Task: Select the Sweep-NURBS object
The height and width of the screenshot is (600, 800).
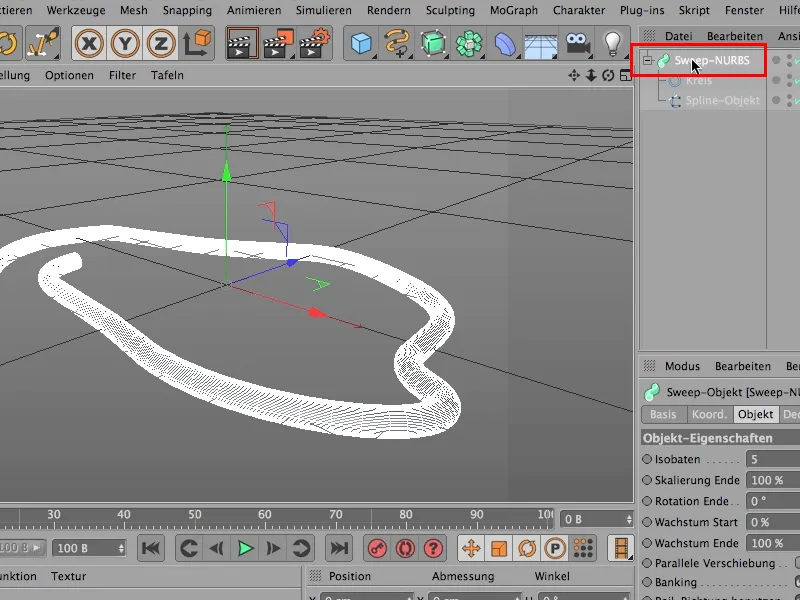Action: pos(712,60)
